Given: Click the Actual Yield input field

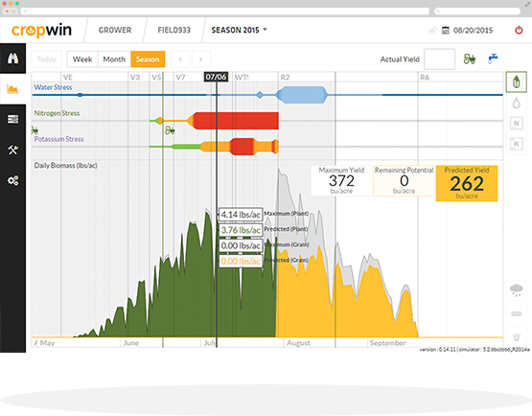Looking at the screenshot, I should (439, 59).
